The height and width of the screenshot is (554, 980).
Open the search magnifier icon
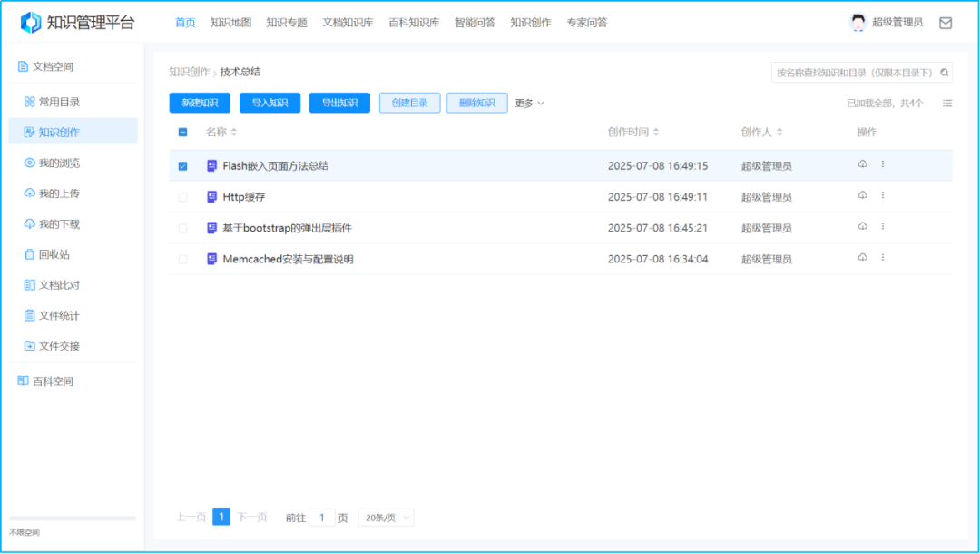(944, 72)
